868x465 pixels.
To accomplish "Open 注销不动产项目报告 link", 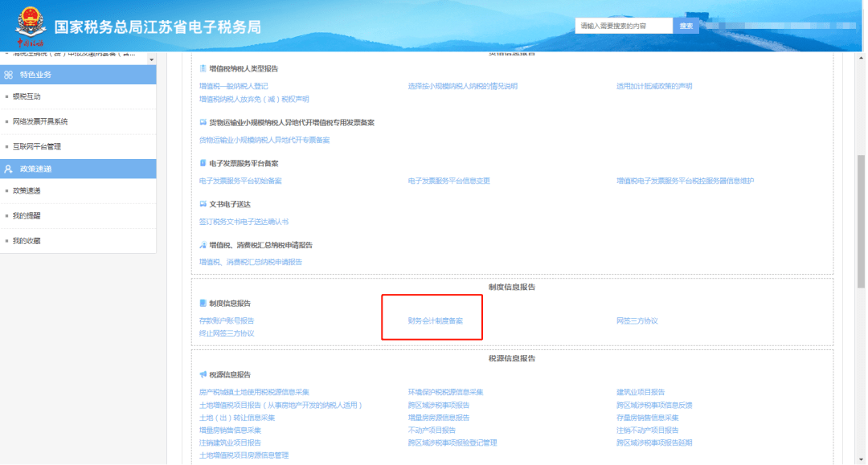I will click(x=648, y=430).
